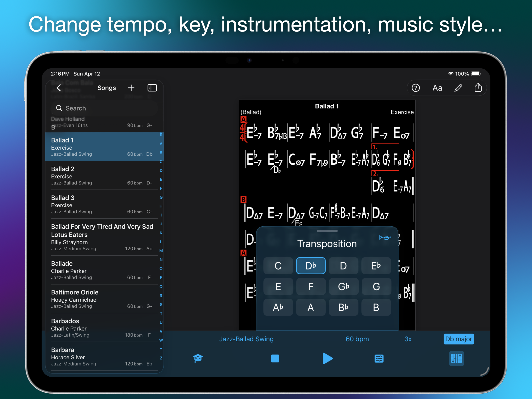Tap the pencil edit icon
The image size is (532, 399).
(458, 88)
